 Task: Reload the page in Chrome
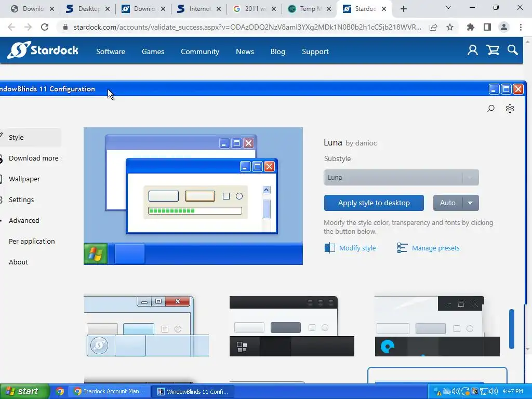tap(45, 27)
